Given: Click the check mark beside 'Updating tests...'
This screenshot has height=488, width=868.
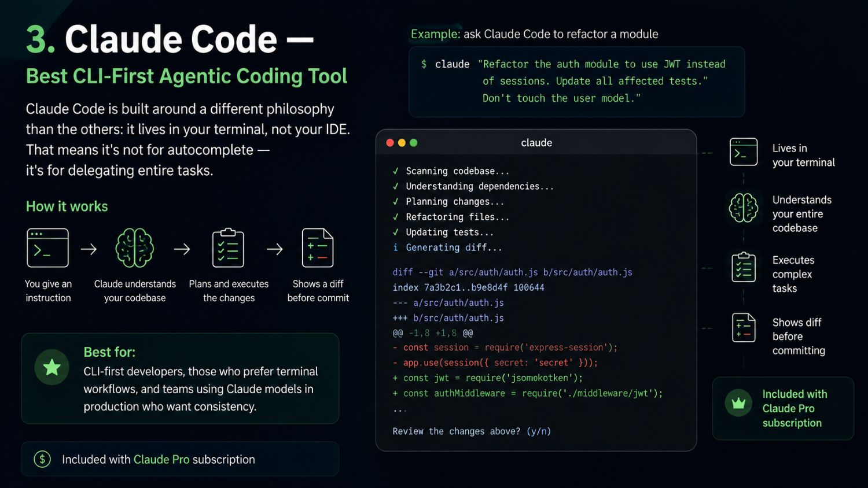Looking at the screenshot, I should (x=395, y=232).
